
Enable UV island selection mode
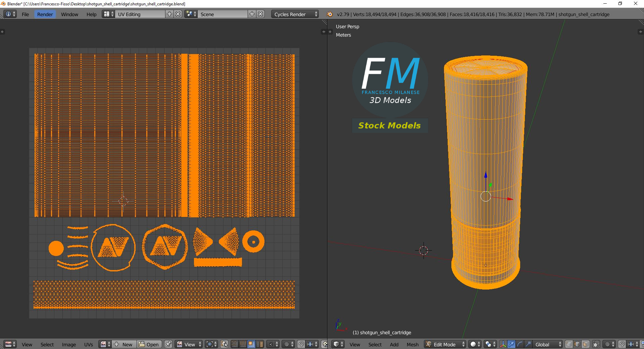pos(260,344)
